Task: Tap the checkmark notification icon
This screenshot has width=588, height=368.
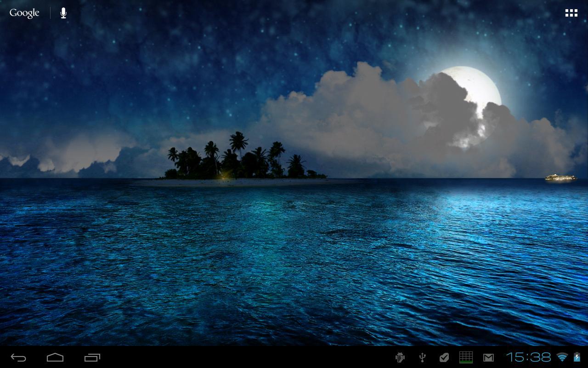Action: click(x=444, y=357)
